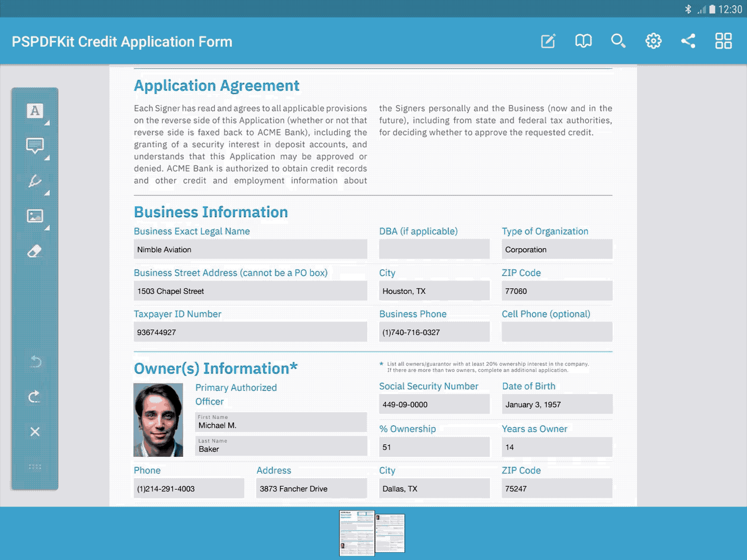747x560 pixels.
Task: Close the annotation toolbar
Action: [x=35, y=431]
